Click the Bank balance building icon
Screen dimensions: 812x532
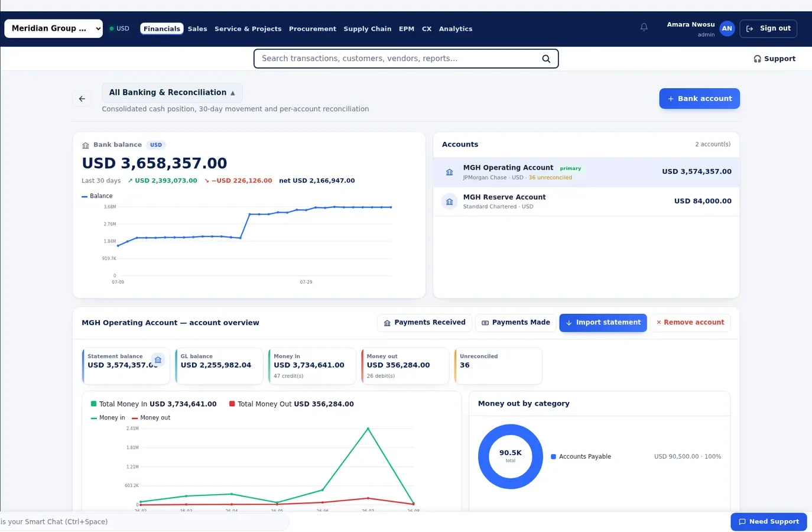coord(86,145)
